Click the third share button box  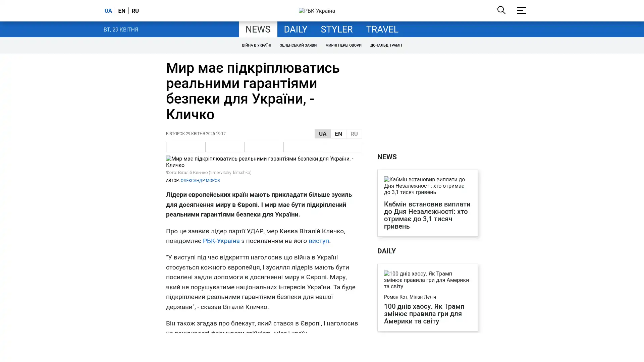[264, 147]
